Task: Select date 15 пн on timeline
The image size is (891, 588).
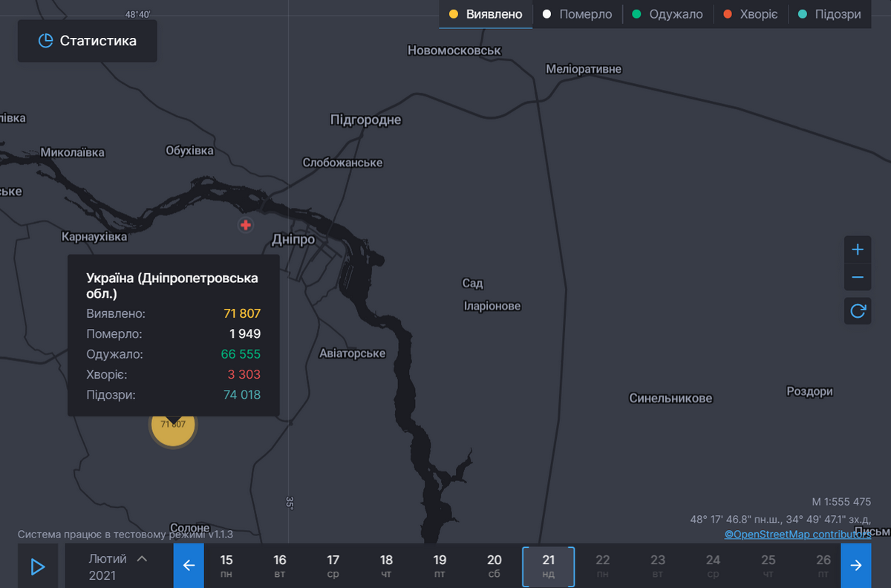Action: tap(226, 566)
